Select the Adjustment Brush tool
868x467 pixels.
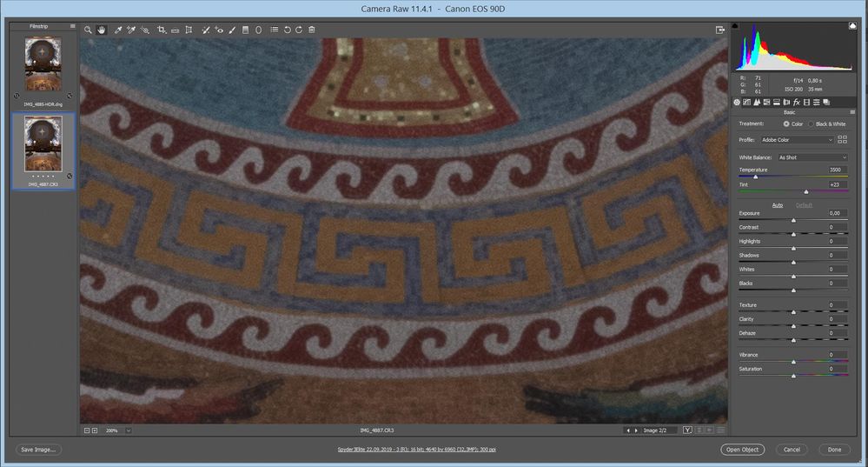pos(233,30)
